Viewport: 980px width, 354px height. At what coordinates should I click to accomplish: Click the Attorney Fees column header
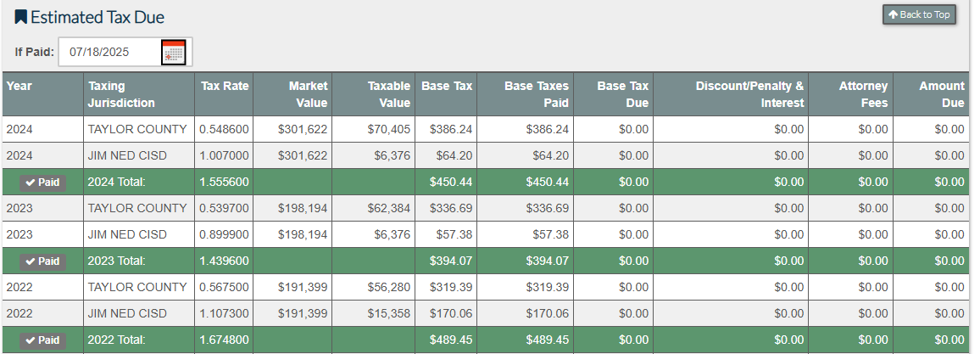pos(863,94)
